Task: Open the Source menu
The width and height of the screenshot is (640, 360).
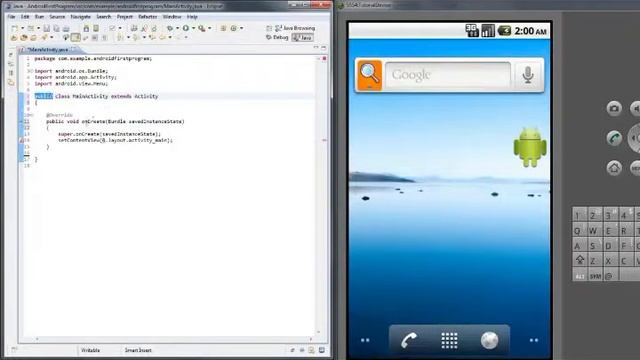Action: click(x=57, y=17)
